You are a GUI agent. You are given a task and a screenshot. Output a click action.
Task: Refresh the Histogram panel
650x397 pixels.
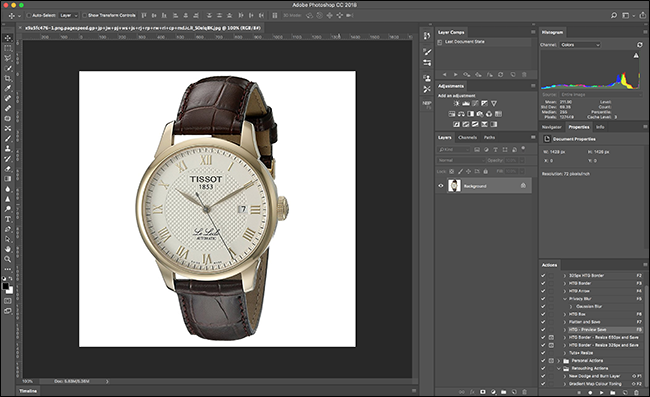pos(640,45)
